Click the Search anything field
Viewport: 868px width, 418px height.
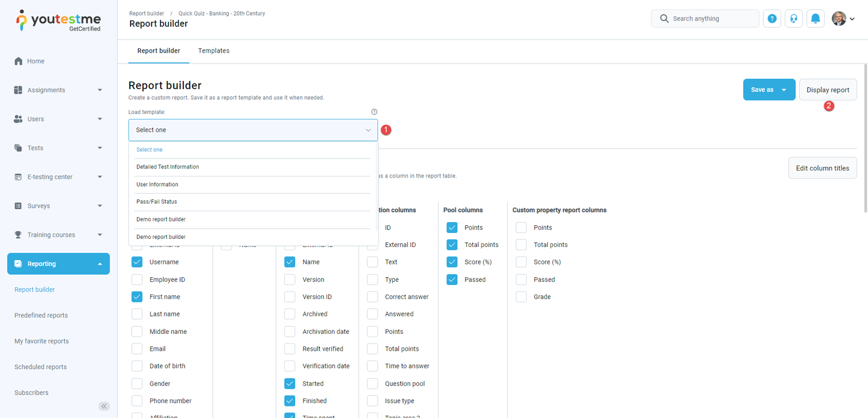[x=711, y=18]
